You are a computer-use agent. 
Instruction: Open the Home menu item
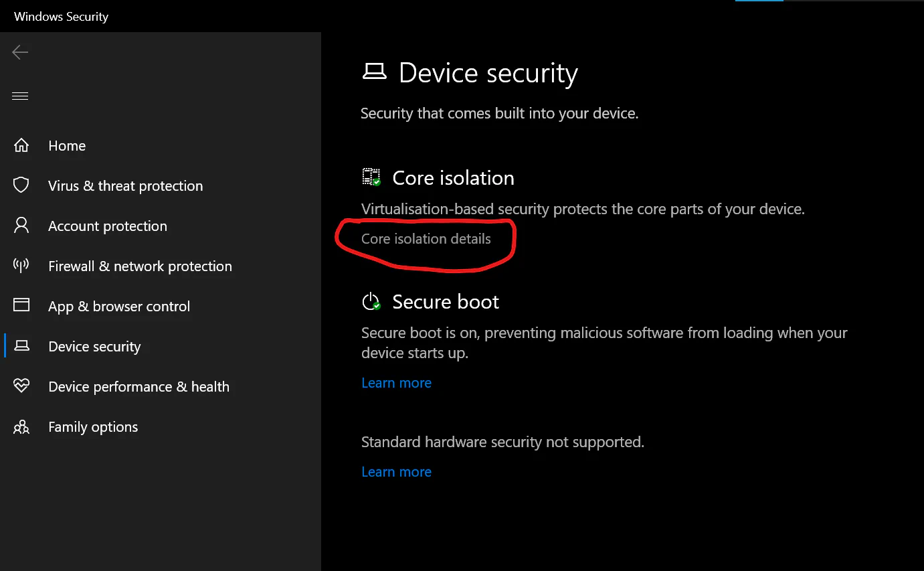(x=67, y=146)
